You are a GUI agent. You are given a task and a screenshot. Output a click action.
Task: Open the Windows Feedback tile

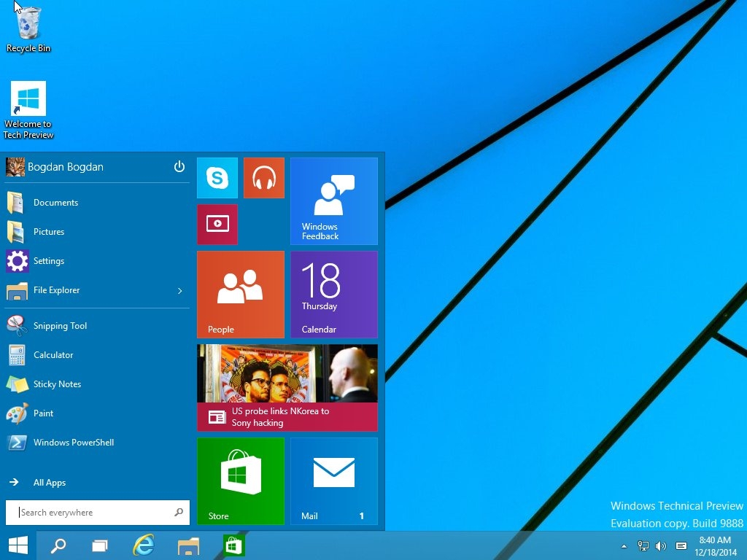pos(334,201)
